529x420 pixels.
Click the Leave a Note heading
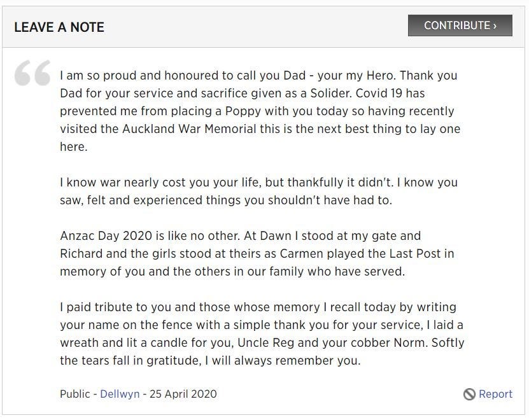click(59, 27)
